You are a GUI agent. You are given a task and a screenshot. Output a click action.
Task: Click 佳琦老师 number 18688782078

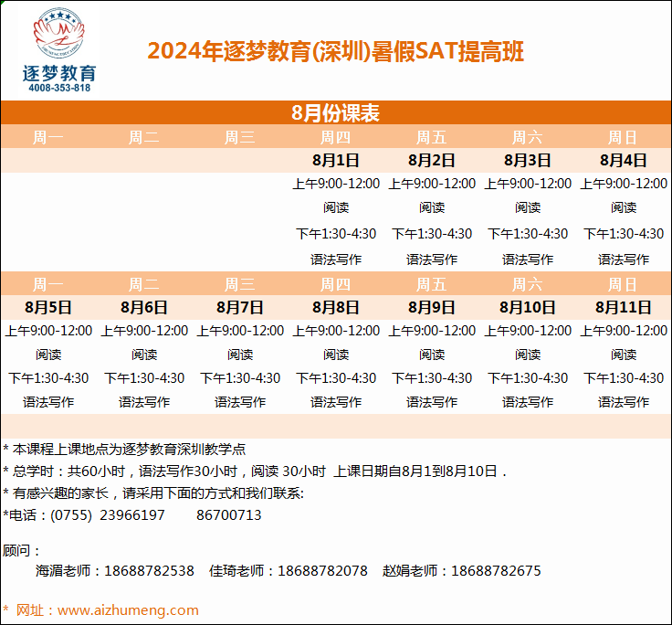[x=322, y=571]
